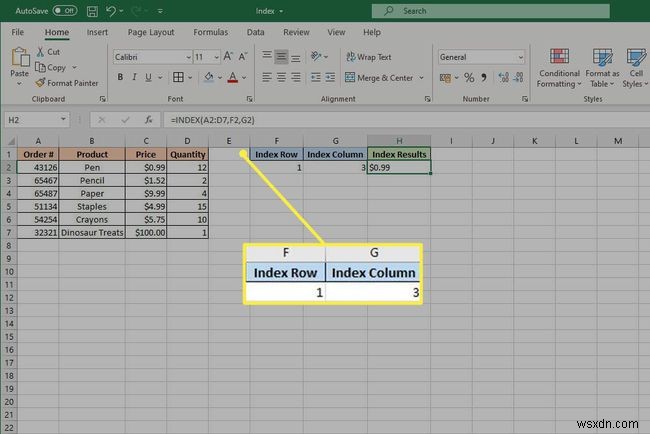Click Increase Decimal icon
650x434 pixels.
tap(504, 78)
